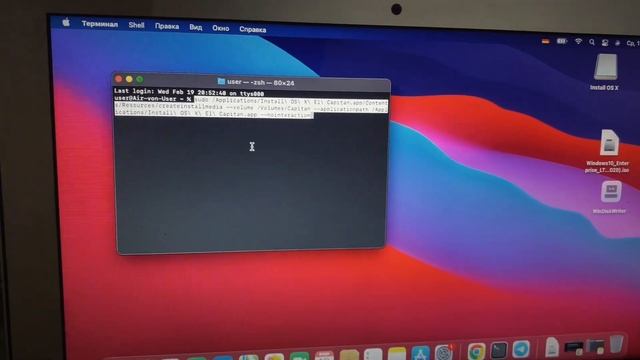This screenshot has height=360, width=640.
Task: Click the Siri icon in menu bar
Action: pos(618,43)
